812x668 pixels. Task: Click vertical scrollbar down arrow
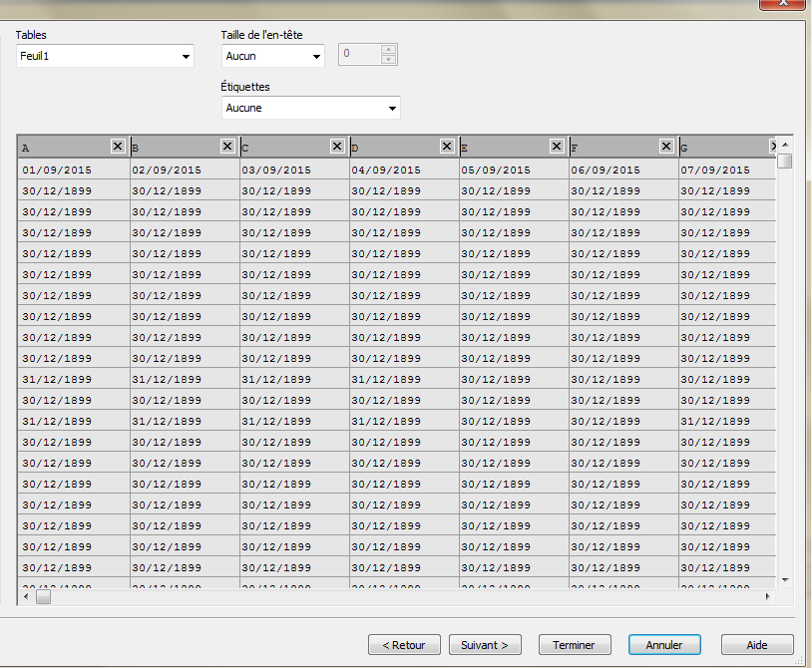tap(785, 580)
